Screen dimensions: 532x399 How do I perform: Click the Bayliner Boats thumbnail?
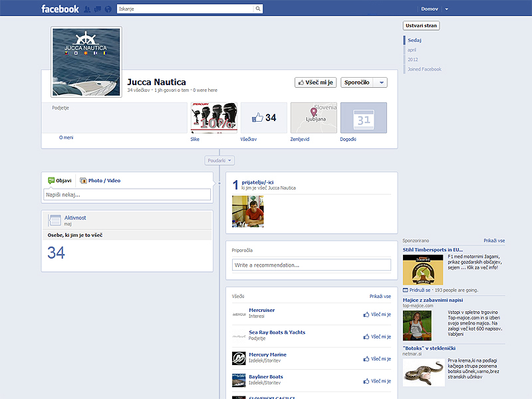point(239,380)
